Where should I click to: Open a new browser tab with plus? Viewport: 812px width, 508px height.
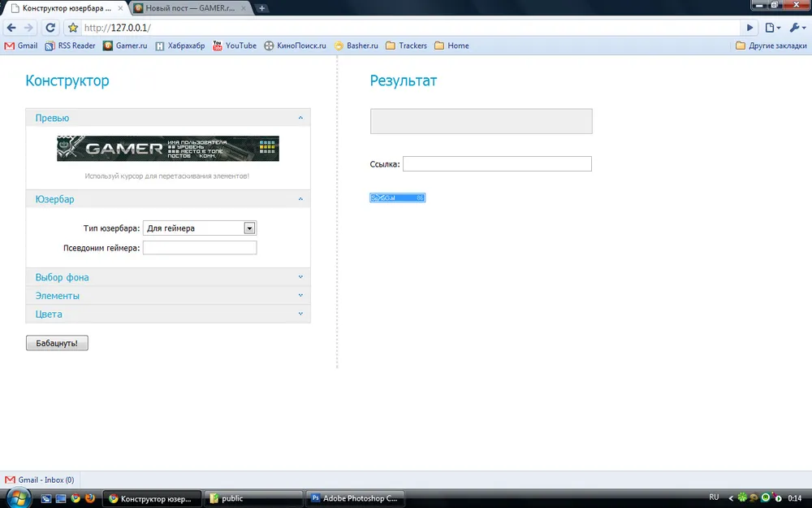[262, 8]
